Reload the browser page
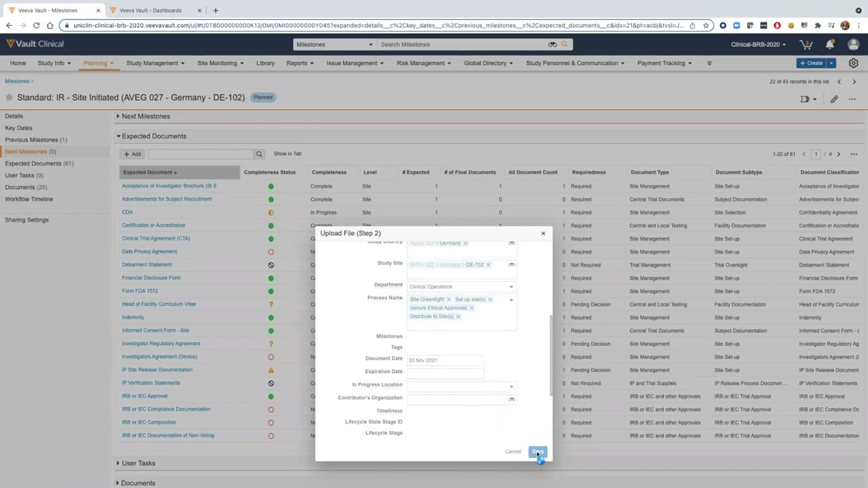Screen dimensions: 868x488 tap(36, 26)
